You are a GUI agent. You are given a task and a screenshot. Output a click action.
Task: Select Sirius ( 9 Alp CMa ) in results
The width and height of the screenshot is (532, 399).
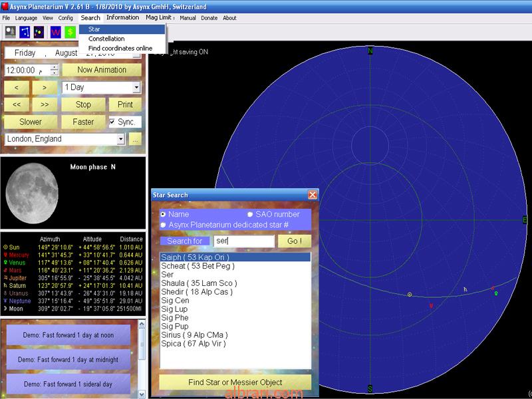(235, 335)
